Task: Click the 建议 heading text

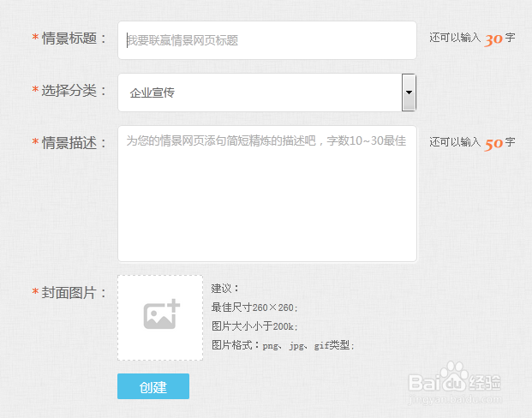Action: pyautogui.click(x=225, y=289)
